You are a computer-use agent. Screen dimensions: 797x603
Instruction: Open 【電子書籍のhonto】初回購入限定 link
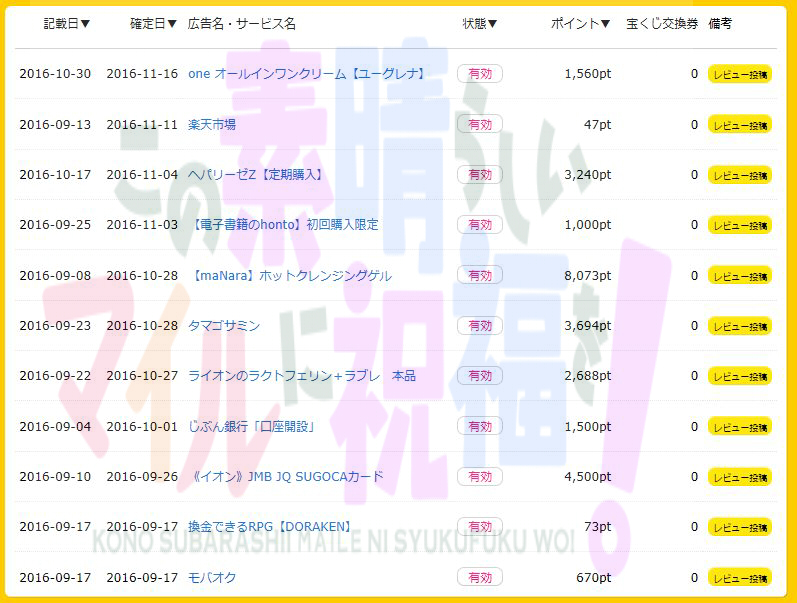point(284,225)
